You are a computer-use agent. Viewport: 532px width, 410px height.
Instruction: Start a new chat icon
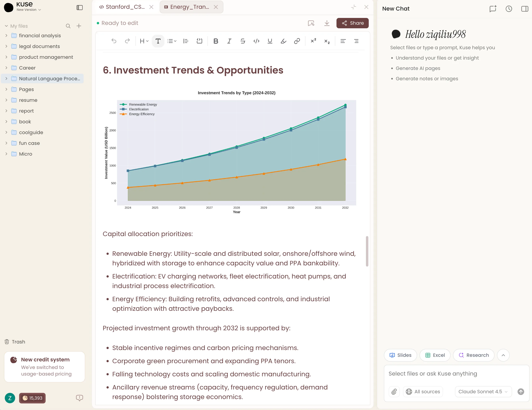click(493, 9)
